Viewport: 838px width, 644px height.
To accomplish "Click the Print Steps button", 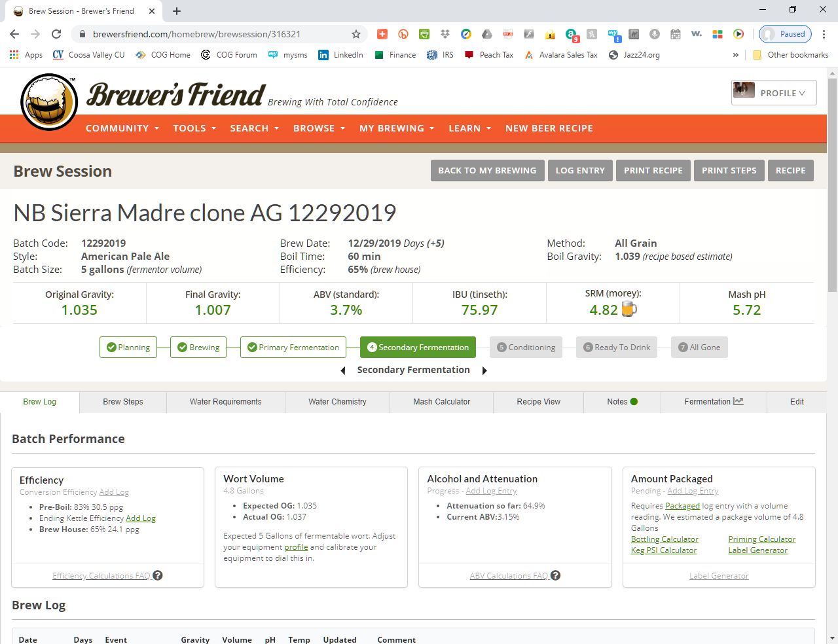I will click(x=729, y=170).
